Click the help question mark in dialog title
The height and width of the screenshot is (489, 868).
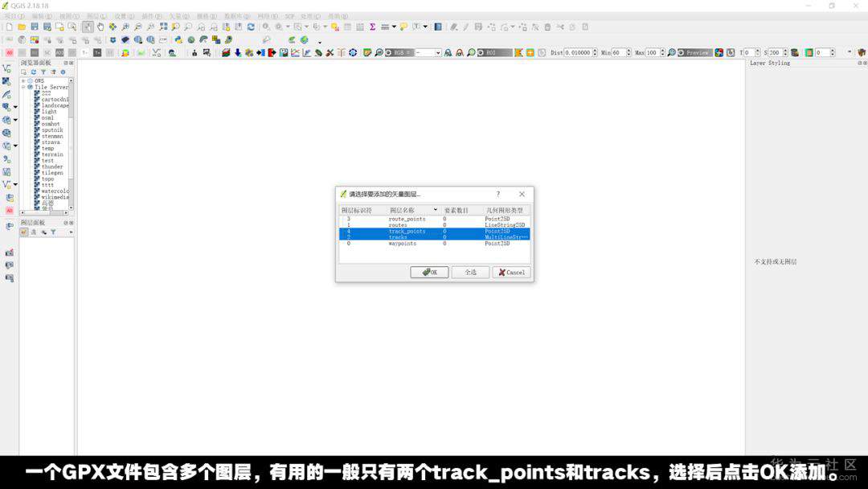497,195
